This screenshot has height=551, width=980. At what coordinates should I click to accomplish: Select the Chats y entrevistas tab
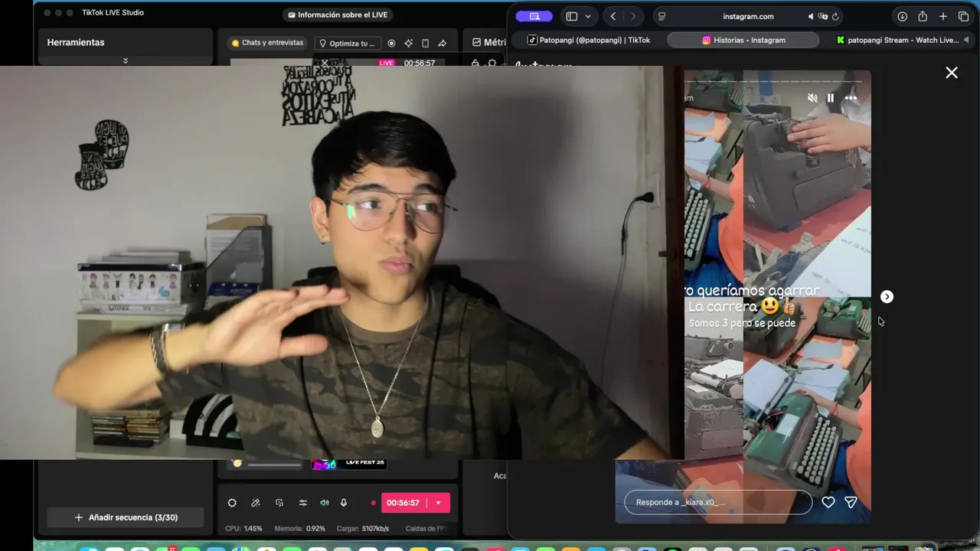[267, 43]
